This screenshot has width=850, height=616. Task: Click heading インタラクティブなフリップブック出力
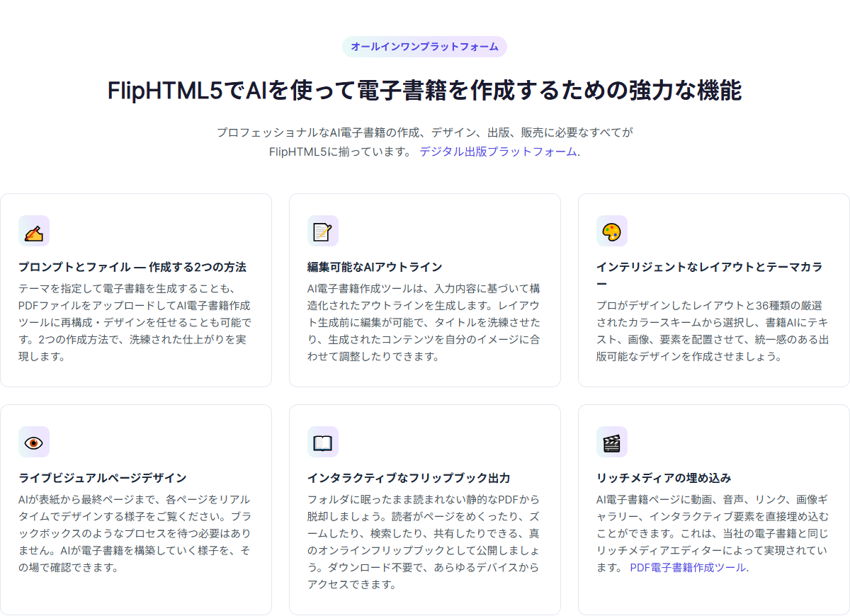click(x=409, y=478)
